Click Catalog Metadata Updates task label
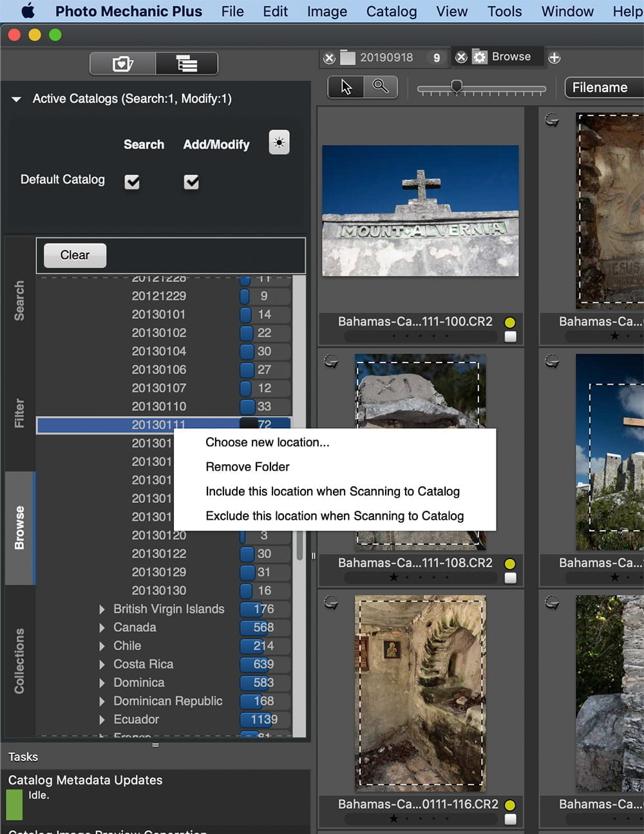 tap(85, 780)
